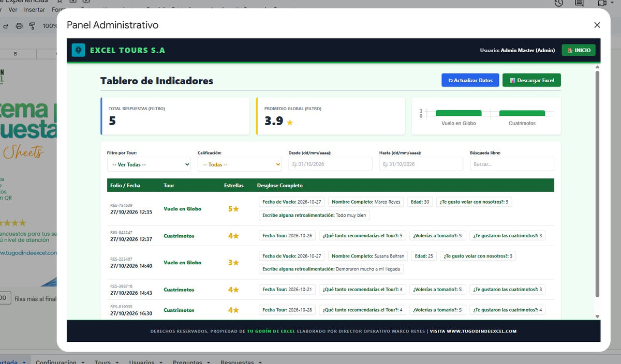
Task: Click the Nombre Completo: Marco Reyes chip
Action: click(366, 202)
